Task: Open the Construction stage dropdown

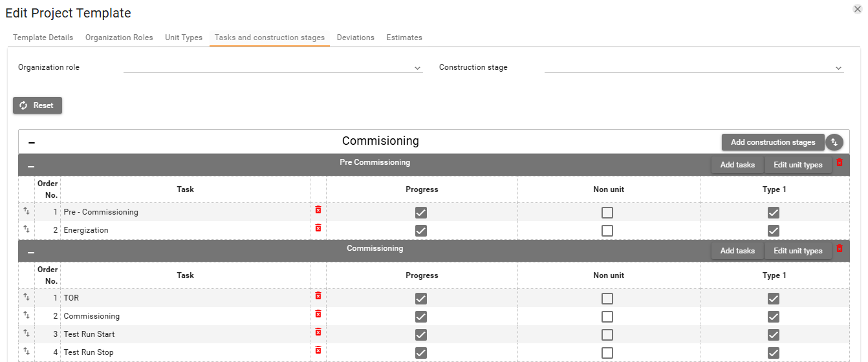Action: tap(694, 67)
